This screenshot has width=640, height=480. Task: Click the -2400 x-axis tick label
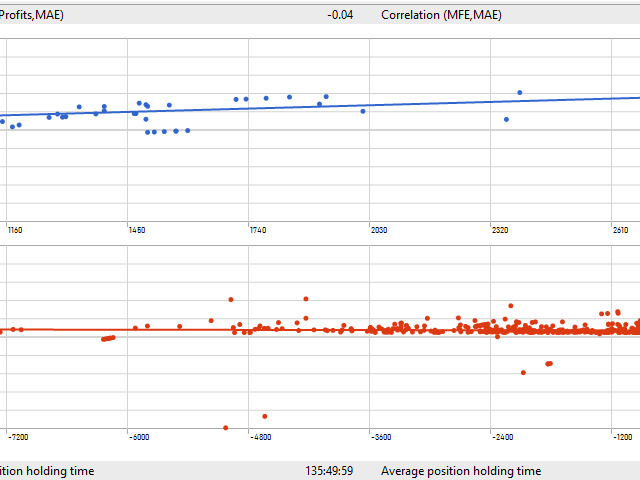coord(501,437)
